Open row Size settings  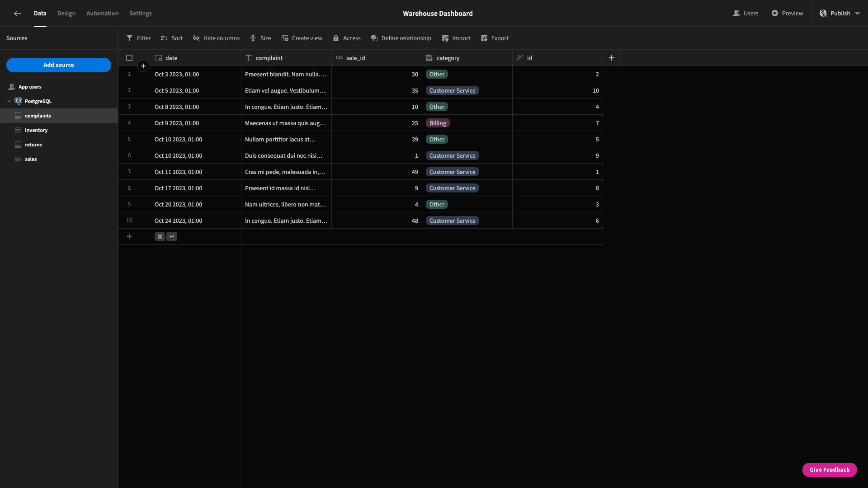coord(260,38)
